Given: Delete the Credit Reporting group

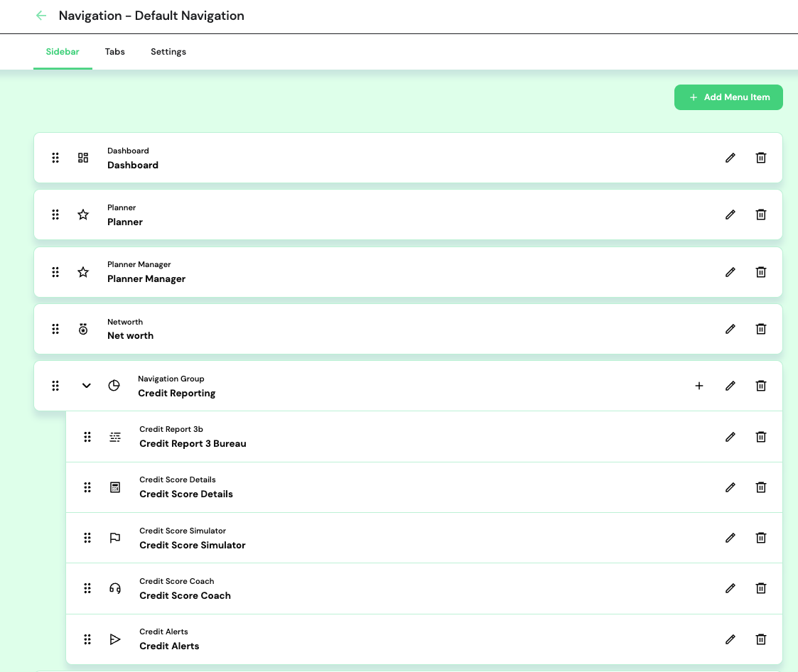Looking at the screenshot, I should click(x=761, y=386).
